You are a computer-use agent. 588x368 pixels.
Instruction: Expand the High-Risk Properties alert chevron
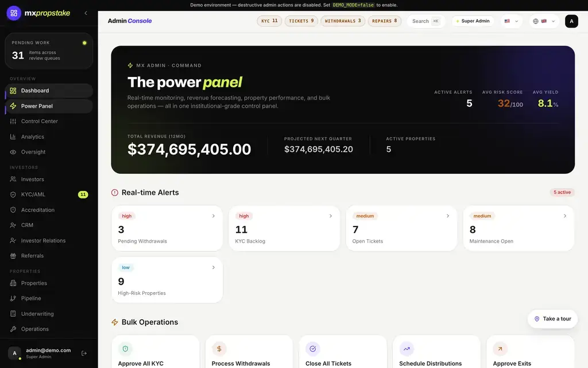tap(214, 267)
